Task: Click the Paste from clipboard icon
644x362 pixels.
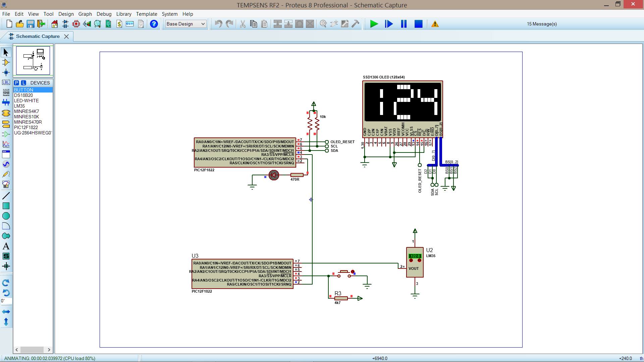Action: pyautogui.click(x=264, y=24)
